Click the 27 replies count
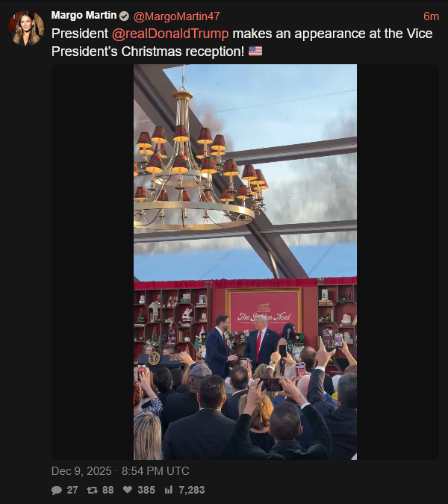Image resolution: width=448 pixels, height=504 pixels. point(72,490)
